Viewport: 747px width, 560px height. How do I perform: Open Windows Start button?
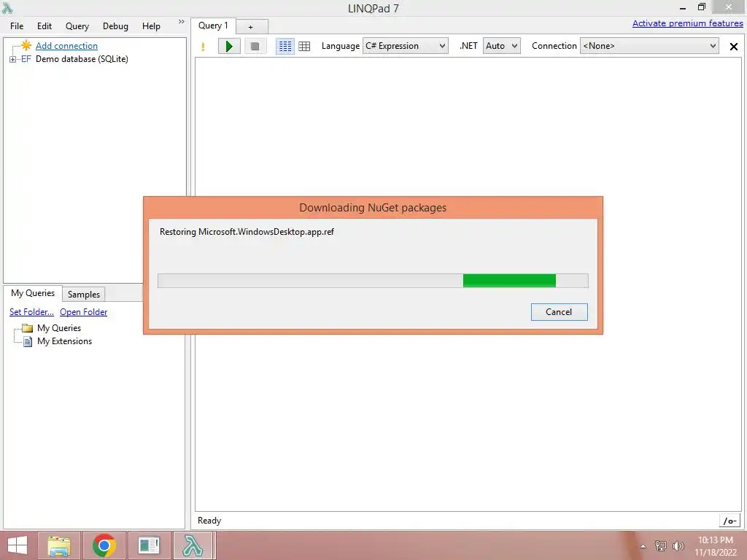click(18, 545)
